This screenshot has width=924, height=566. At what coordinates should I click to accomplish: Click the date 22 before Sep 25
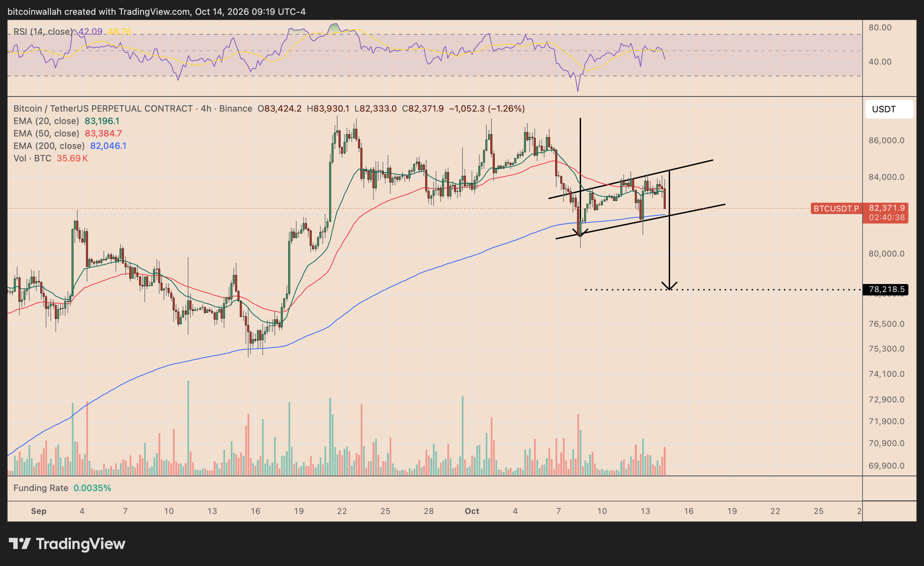click(x=342, y=511)
